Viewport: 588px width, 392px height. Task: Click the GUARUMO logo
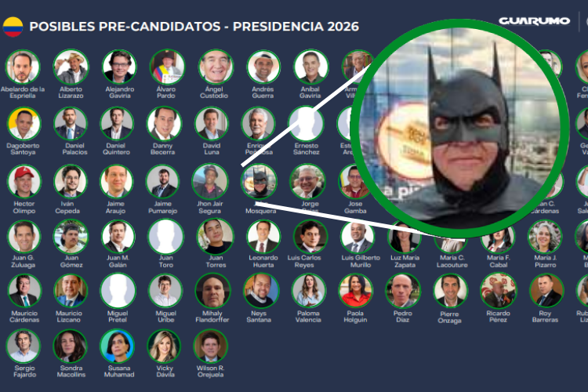(x=534, y=21)
